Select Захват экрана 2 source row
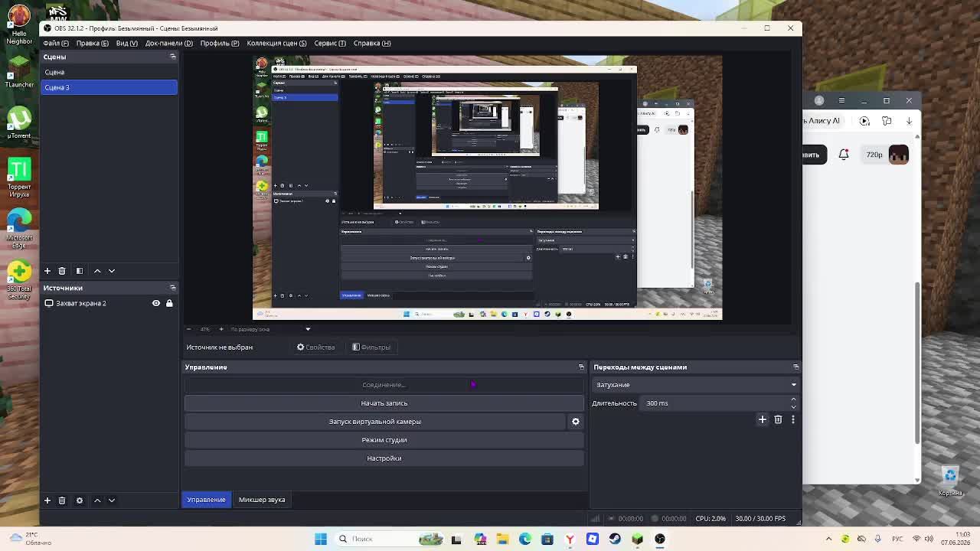The width and height of the screenshot is (980, 551). click(x=109, y=304)
